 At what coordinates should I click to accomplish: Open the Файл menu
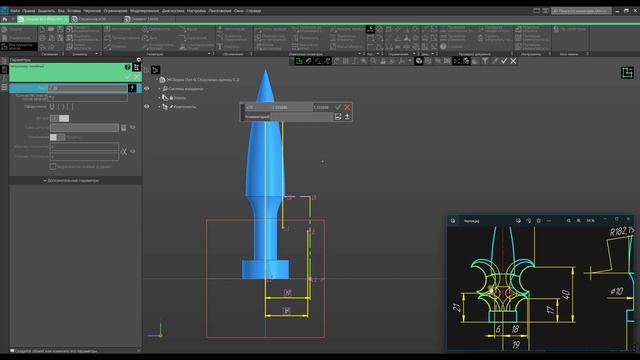[x=15, y=11]
